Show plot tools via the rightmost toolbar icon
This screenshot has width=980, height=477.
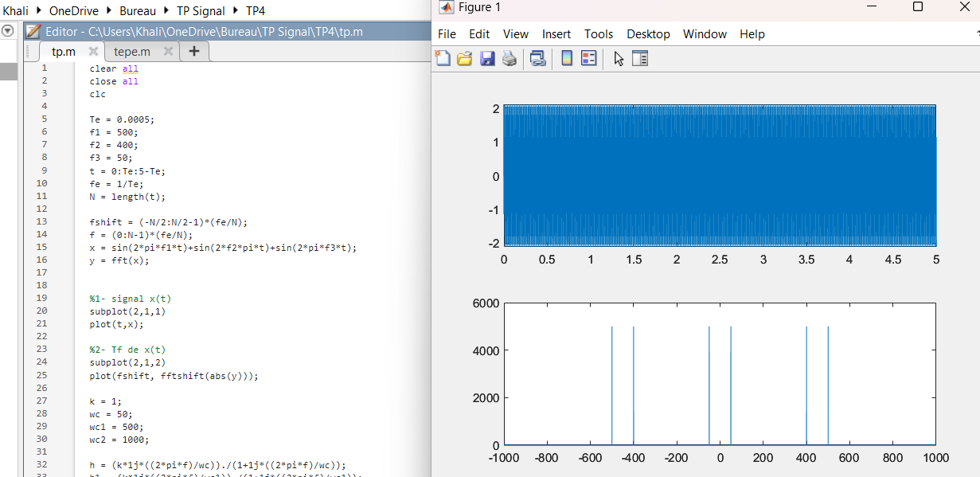[x=641, y=57]
